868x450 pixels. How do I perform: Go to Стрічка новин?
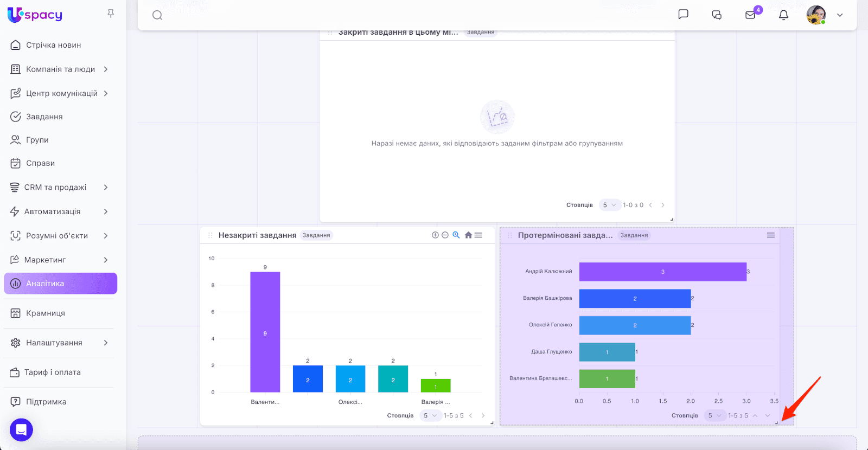click(53, 45)
